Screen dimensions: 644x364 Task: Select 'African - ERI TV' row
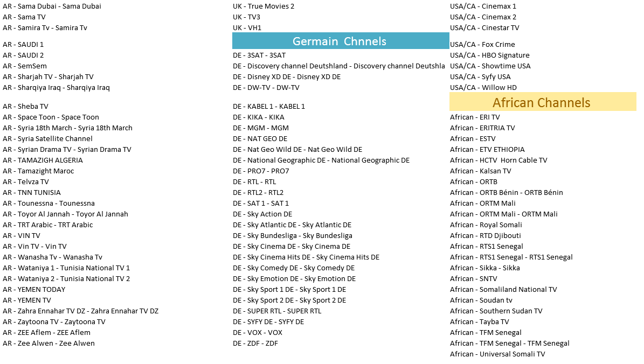click(x=475, y=117)
